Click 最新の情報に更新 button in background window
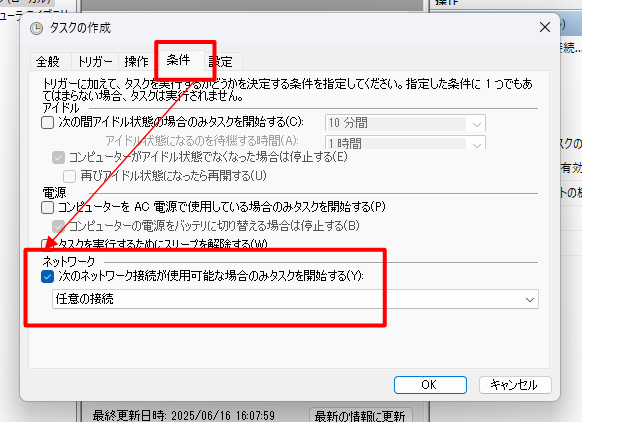The height and width of the screenshot is (422, 620). (360, 415)
